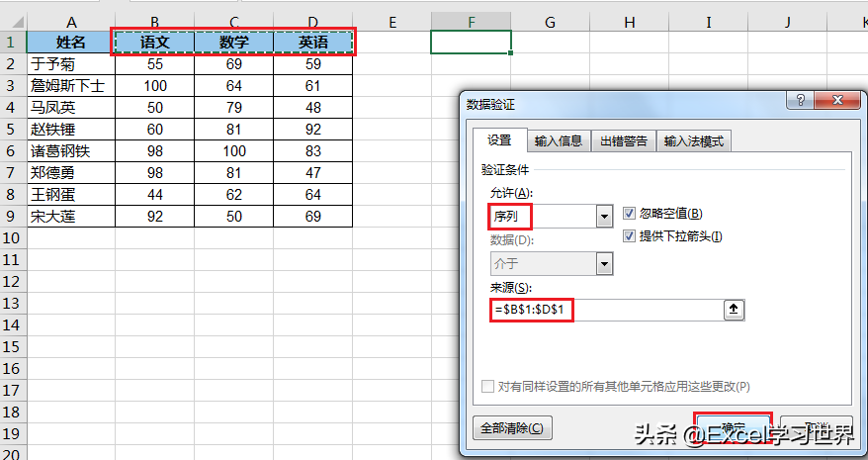Switch to the 出错警告 tab
This screenshot has width=868, height=460.
pyautogui.click(x=624, y=141)
